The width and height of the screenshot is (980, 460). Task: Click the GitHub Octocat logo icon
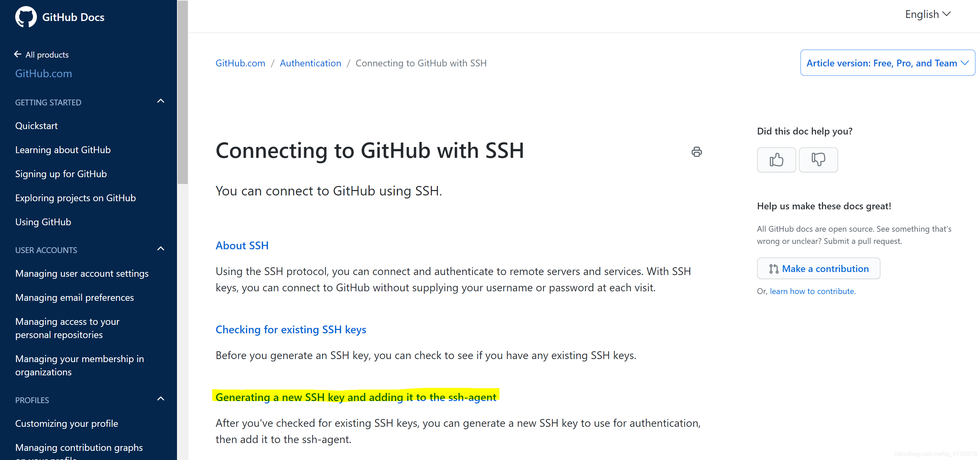click(26, 17)
